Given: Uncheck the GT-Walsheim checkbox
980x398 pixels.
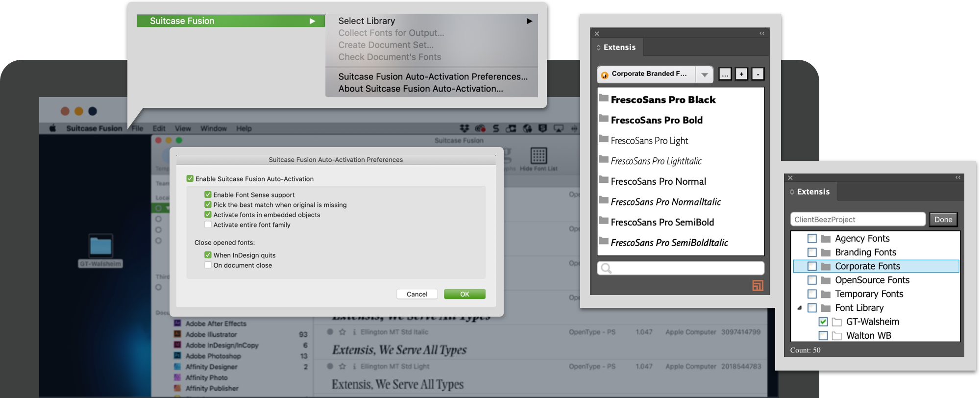Looking at the screenshot, I should tap(823, 322).
